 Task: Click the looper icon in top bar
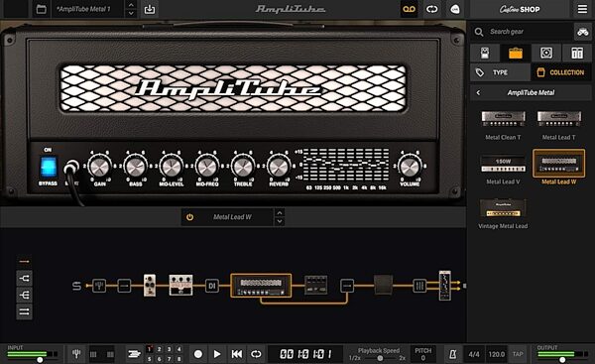(431, 9)
